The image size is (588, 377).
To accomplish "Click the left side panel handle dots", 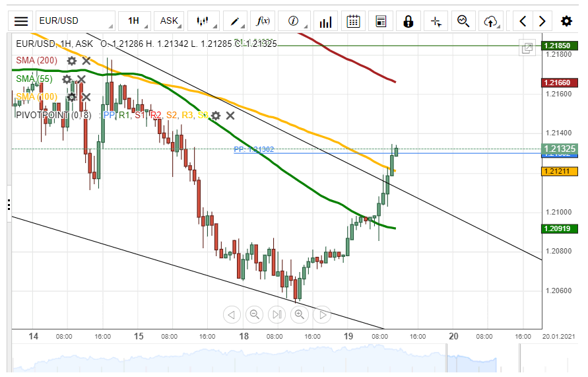I will pyautogui.click(x=9, y=205).
